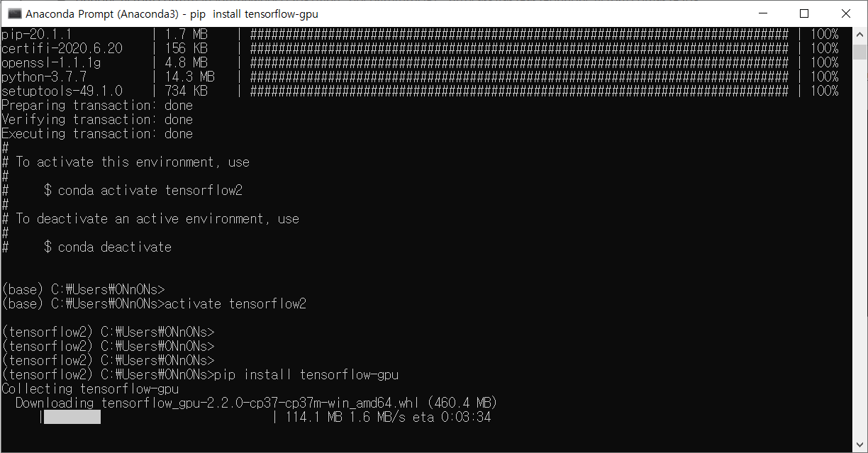Click '# To deactivate an active environment, use' line
The image size is (868, 453).
coord(150,218)
